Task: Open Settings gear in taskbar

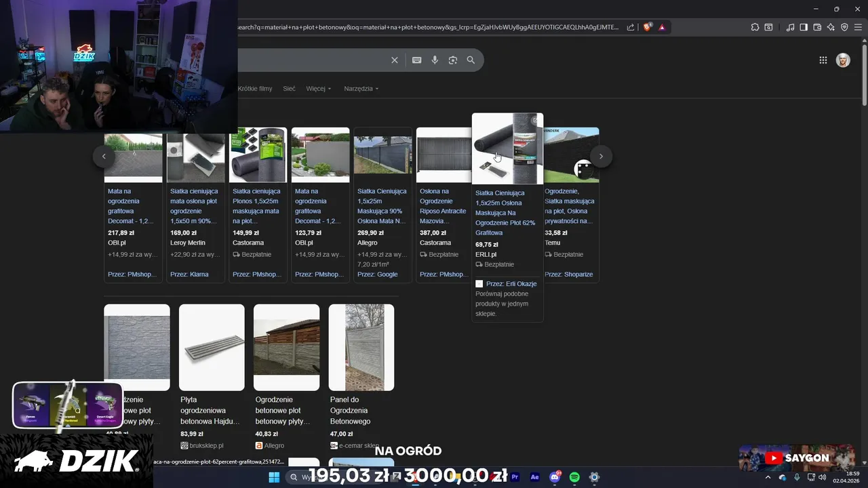Action: [594, 477]
